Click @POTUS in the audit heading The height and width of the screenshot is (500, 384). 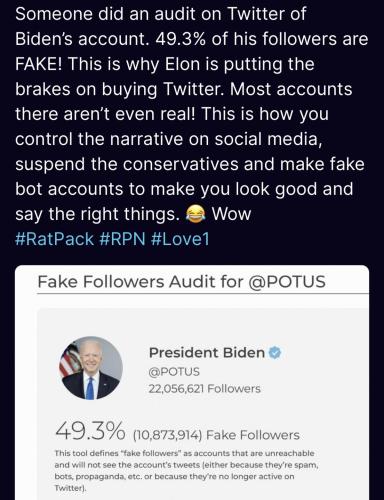(x=287, y=281)
